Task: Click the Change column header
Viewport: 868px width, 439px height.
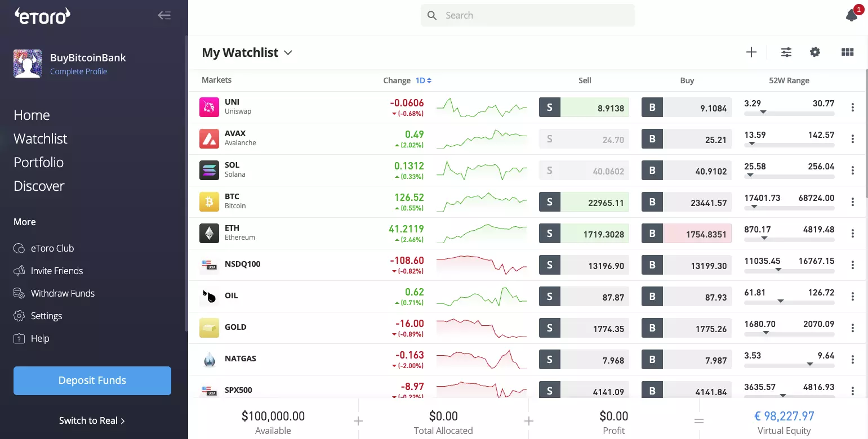Action: click(397, 80)
